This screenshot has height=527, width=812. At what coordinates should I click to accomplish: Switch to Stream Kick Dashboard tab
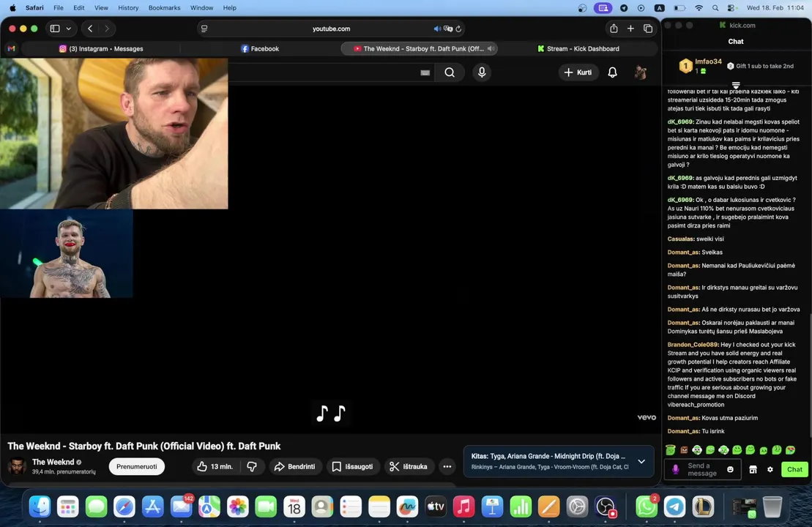point(578,48)
